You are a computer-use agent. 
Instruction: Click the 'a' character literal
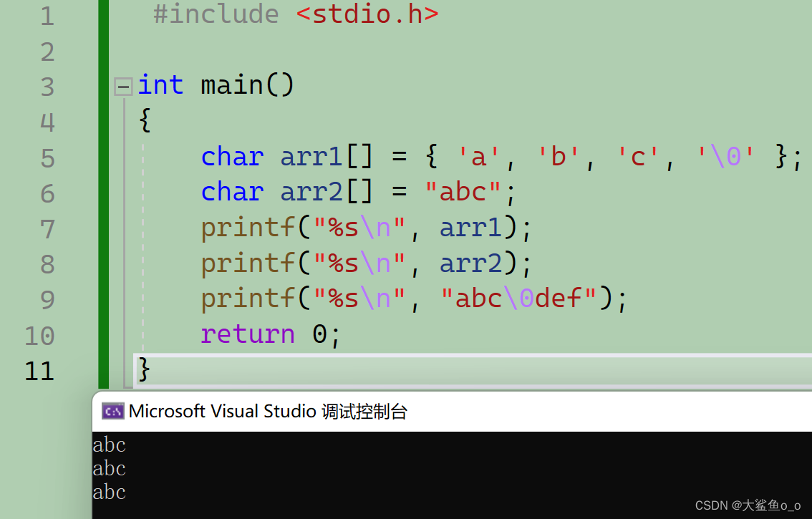pyautogui.click(x=478, y=155)
